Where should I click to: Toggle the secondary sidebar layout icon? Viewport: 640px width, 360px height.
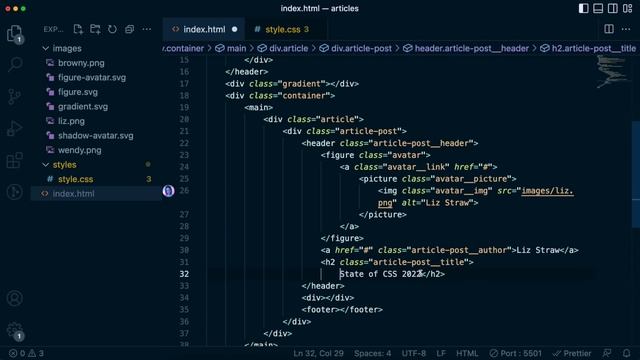click(x=613, y=8)
